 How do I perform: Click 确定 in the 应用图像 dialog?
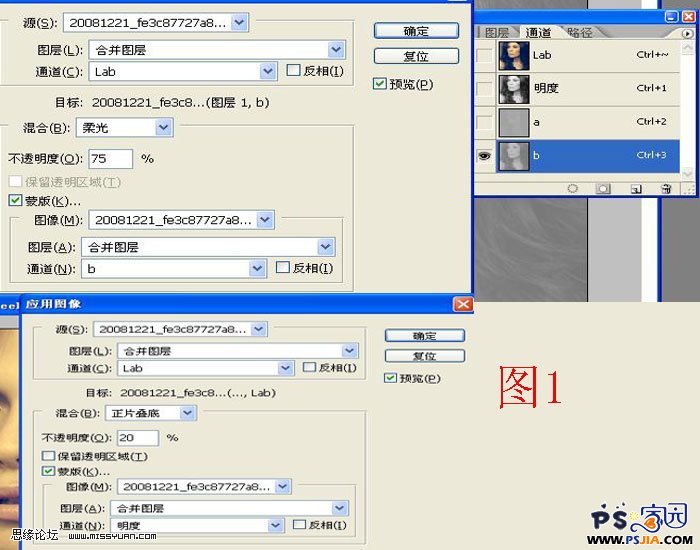click(x=425, y=336)
